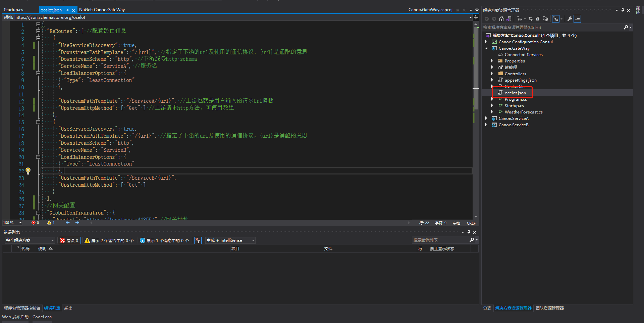Open the editor settings gear icon
Screen dimensions: 644x323
(x=477, y=10)
